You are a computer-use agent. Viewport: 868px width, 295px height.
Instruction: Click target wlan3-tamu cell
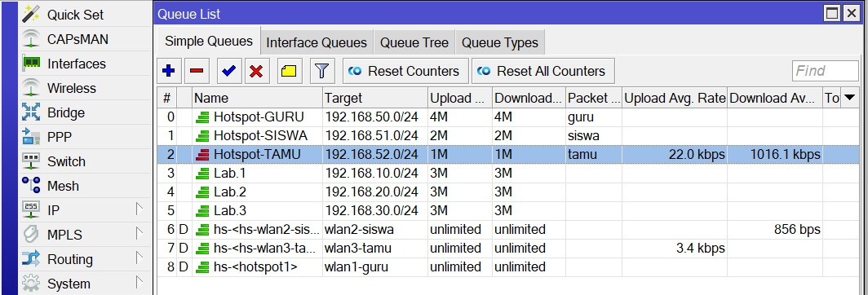375,248
